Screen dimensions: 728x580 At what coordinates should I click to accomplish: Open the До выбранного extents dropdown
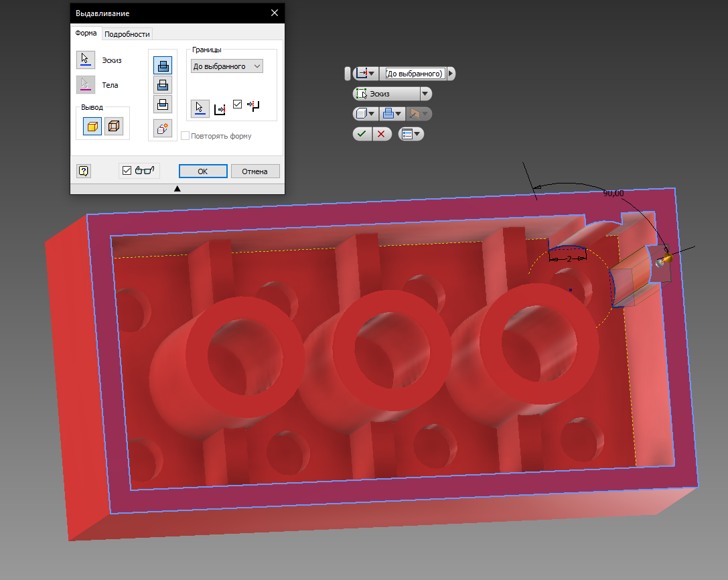point(227,66)
